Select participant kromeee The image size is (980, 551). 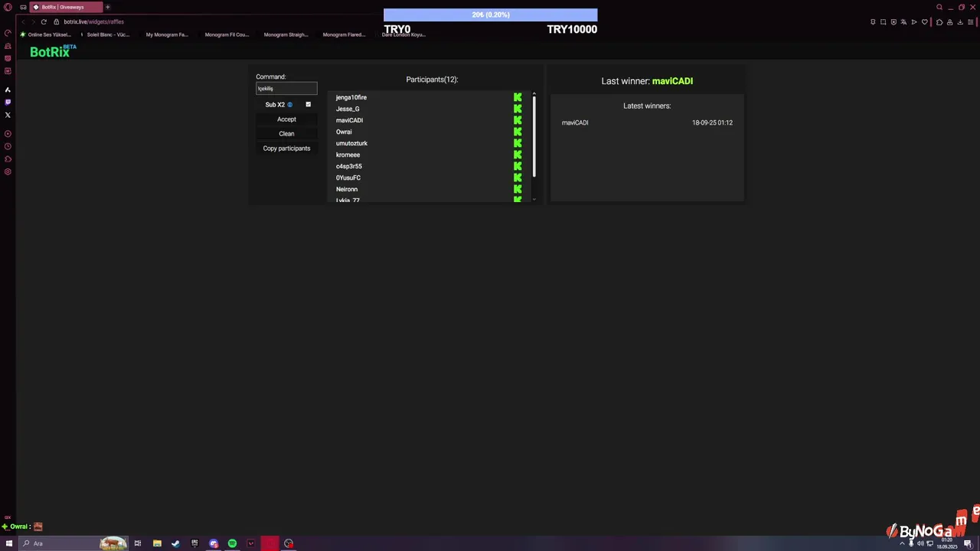tap(348, 155)
